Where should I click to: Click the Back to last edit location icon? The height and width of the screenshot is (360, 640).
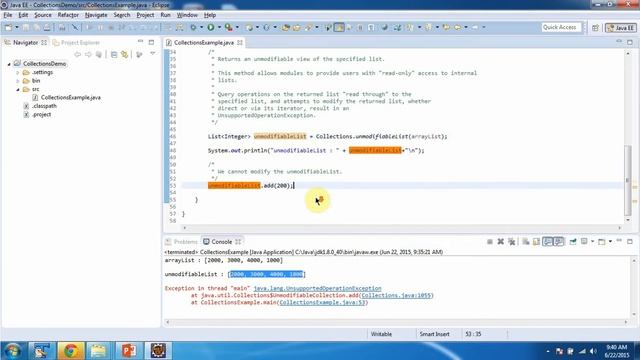click(446, 27)
